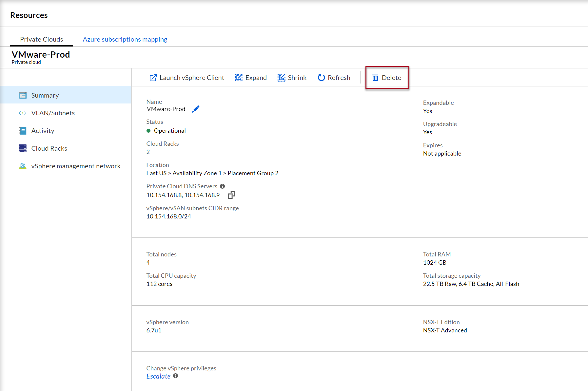This screenshot has height=391, width=588.
Task: Click the Total nodes value 4
Action: pyautogui.click(x=148, y=263)
